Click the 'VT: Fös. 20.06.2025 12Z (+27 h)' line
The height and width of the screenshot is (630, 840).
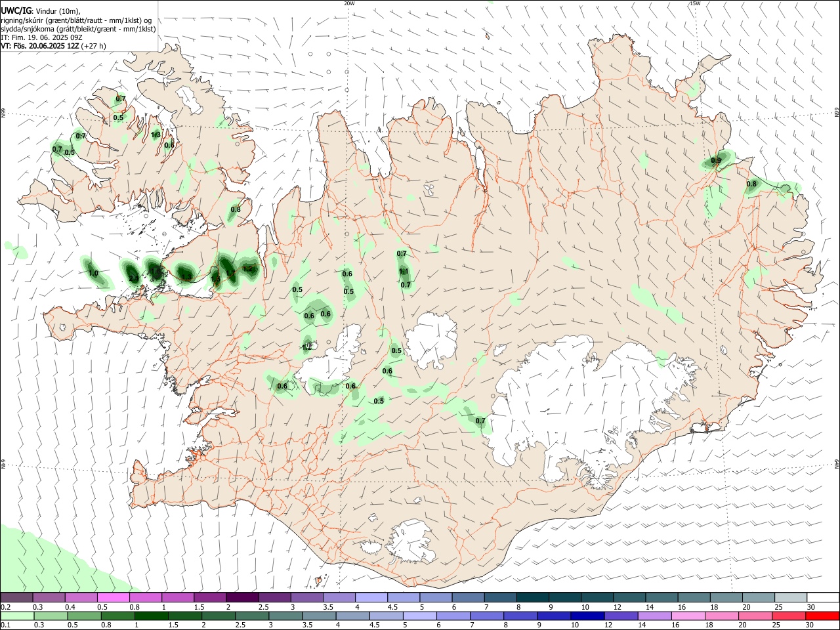tap(53, 46)
